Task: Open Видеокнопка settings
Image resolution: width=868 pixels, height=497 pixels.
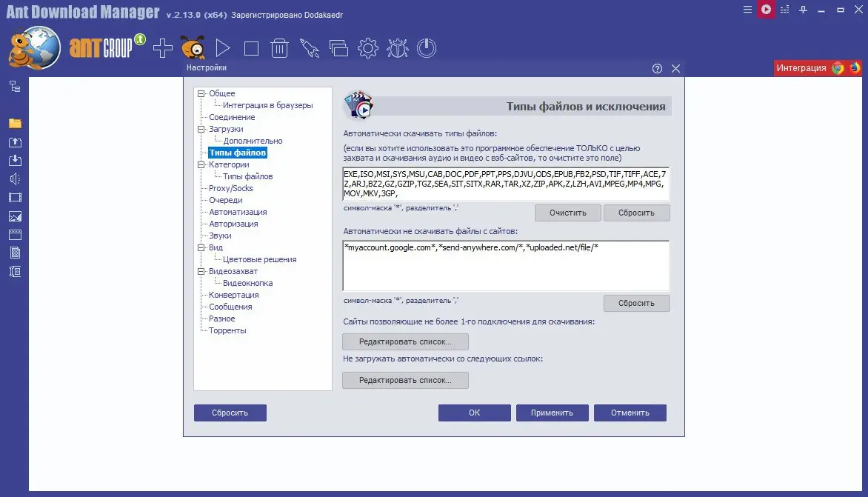Action: point(247,284)
